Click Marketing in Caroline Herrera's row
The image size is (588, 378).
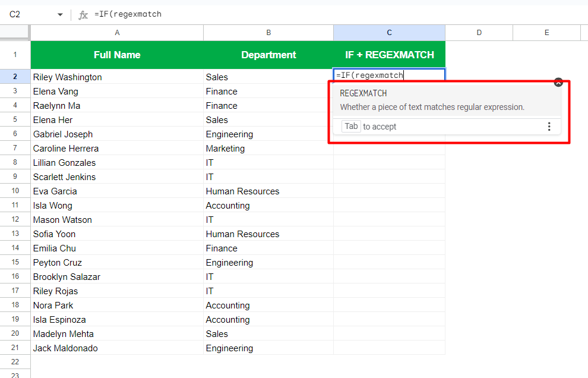(x=268, y=148)
